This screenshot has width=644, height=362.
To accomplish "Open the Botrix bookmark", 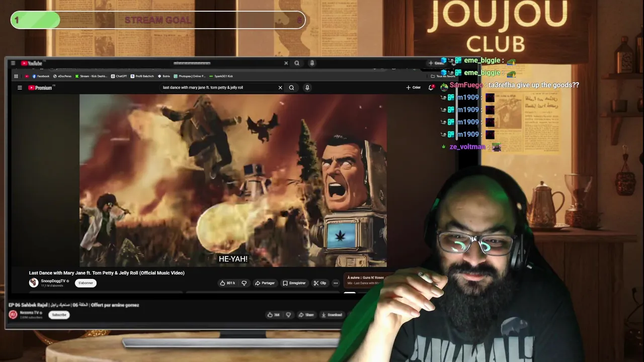I will pos(164,76).
